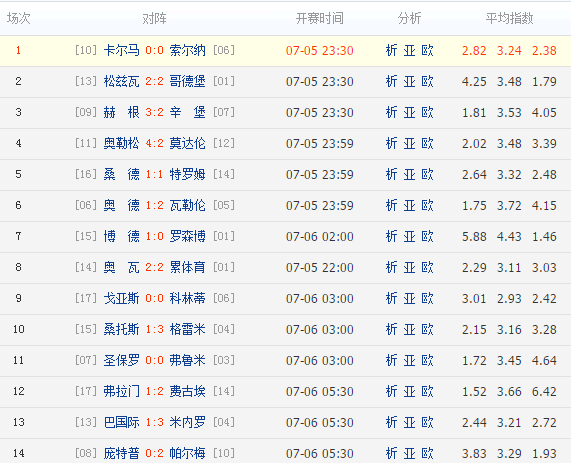Click 米内罗 team link
571x463 pixels.
tap(188, 422)
